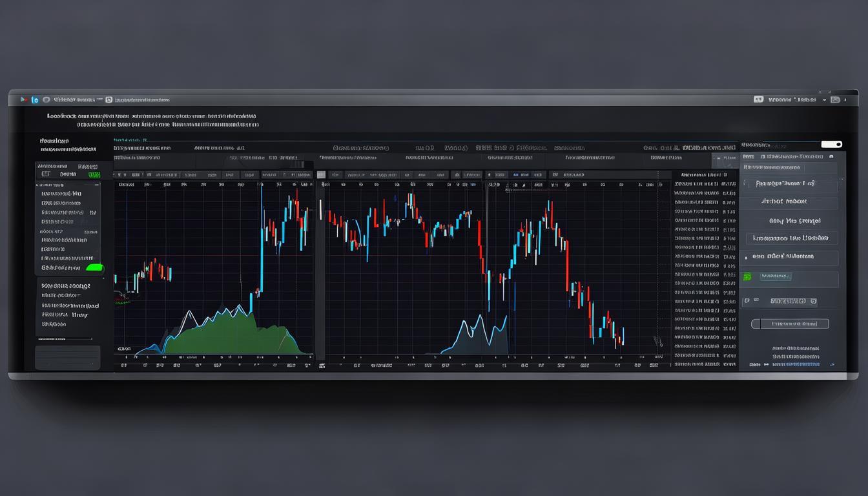Click the small green square icon in right panel
Viewport: 868px width, 496px height.
coord(747,276)
